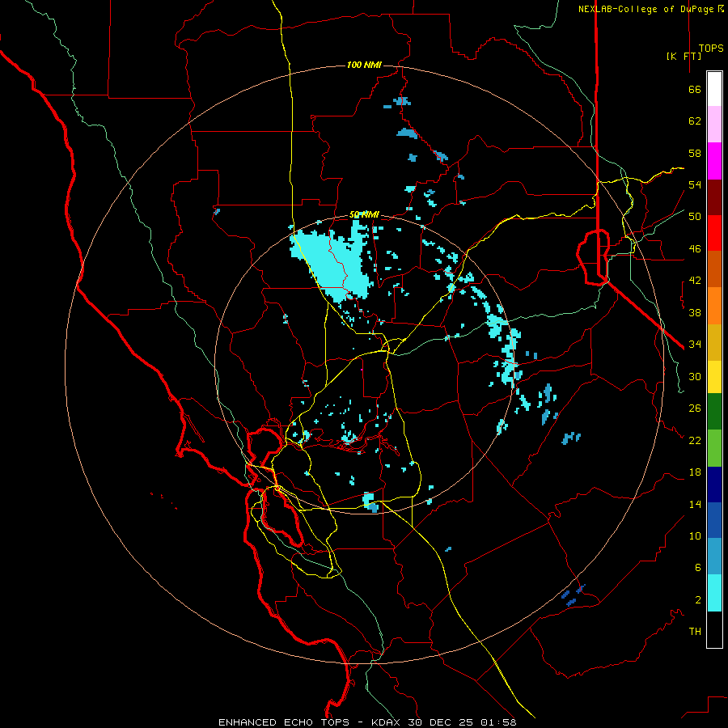This screenshot has height=728, width=728.
Task: Click the legend value 50
Action: coord(695,217)
